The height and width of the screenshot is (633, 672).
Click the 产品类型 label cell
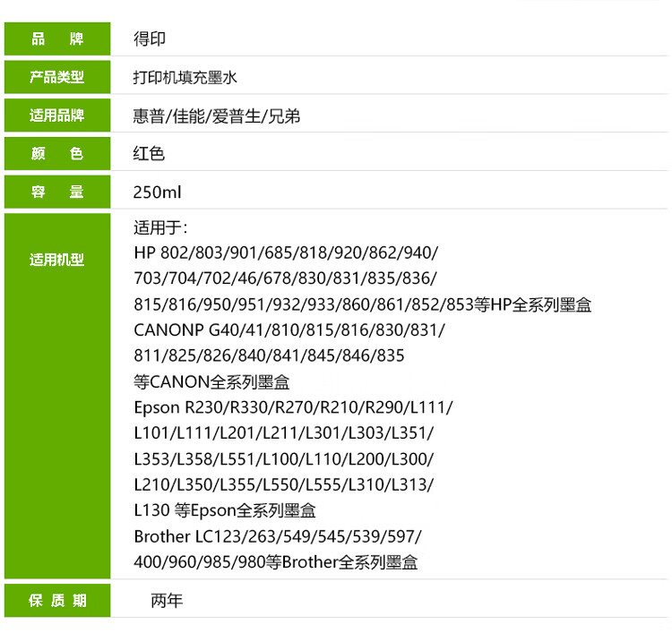pyautogui.click(x=57, y=77)
